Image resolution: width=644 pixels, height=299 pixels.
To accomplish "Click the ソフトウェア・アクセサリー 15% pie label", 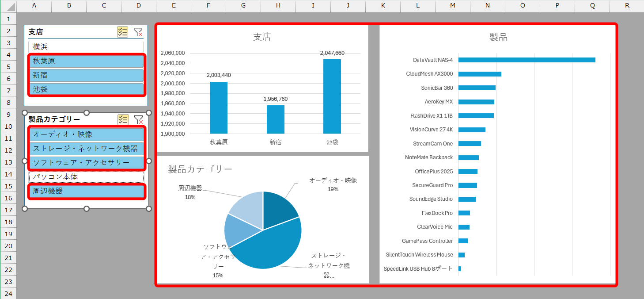I will point(218,261).
